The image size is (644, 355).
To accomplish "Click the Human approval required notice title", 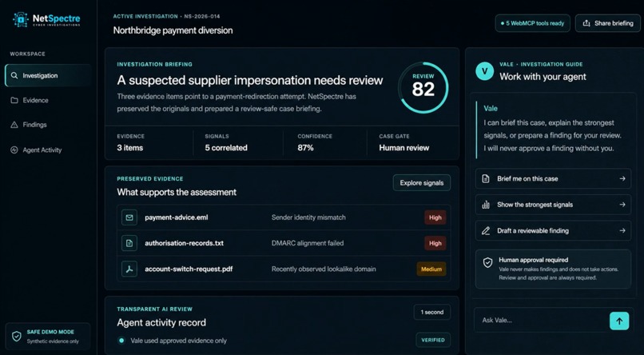I will (534, 260).
